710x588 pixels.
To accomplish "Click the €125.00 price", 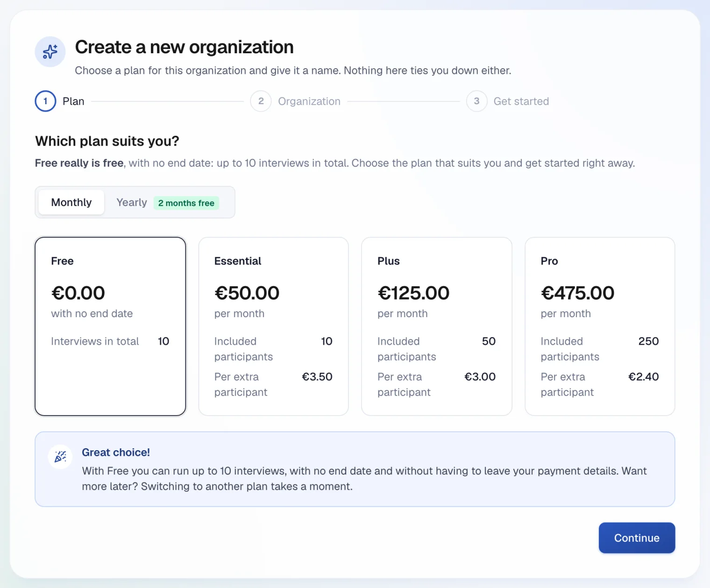I will (413, 293).
